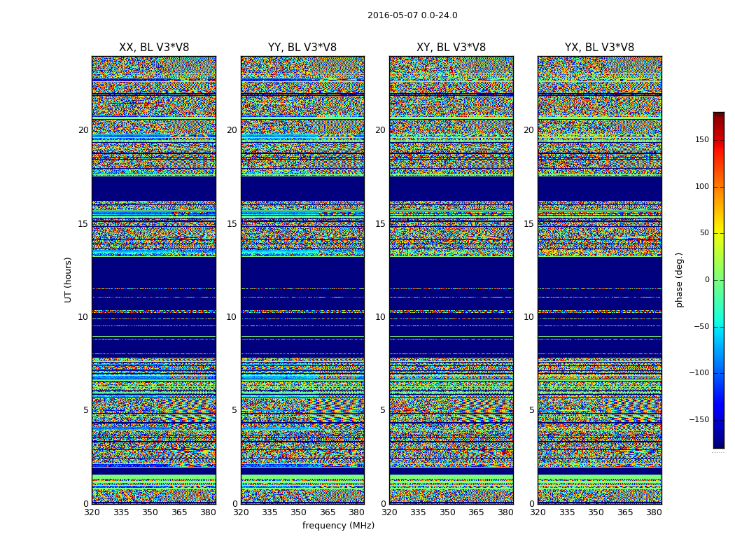Click the 335 MHz tick under XX panel
735x560 pixels.
121,512
